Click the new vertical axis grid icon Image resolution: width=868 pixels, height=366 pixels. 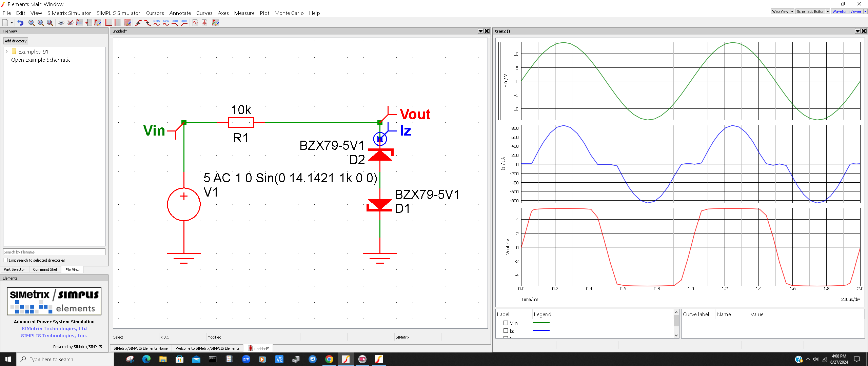pyautogui.click(x=118, y=23)
